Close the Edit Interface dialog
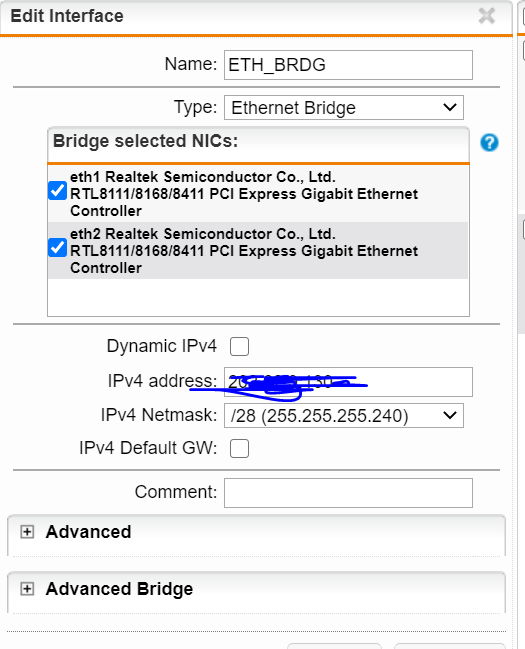Viewport: 525px width, 649px height. [x=486, y=16]
